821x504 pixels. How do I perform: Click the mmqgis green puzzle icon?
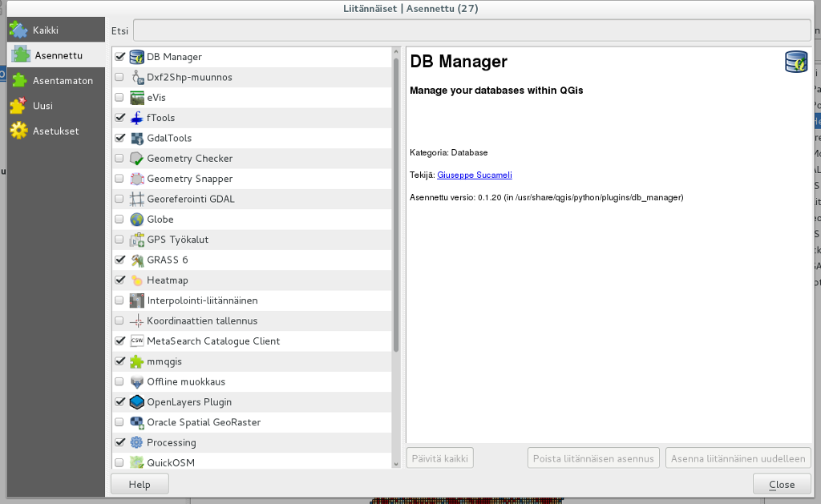[x=136, y=361]
